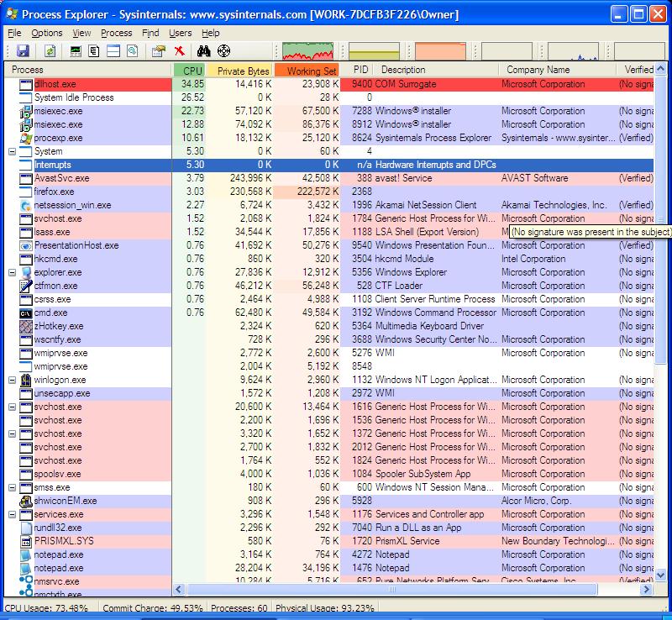The width and height of the screenshot is (672, 620).
Task: Click the horizontal scrollbar right arrow
Action: (647, 590)
